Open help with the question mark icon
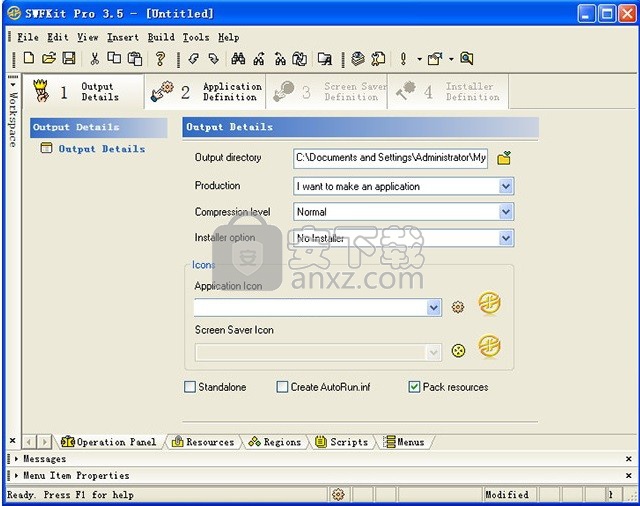Screen dimensions: 640x506 (x=160, y=59)
